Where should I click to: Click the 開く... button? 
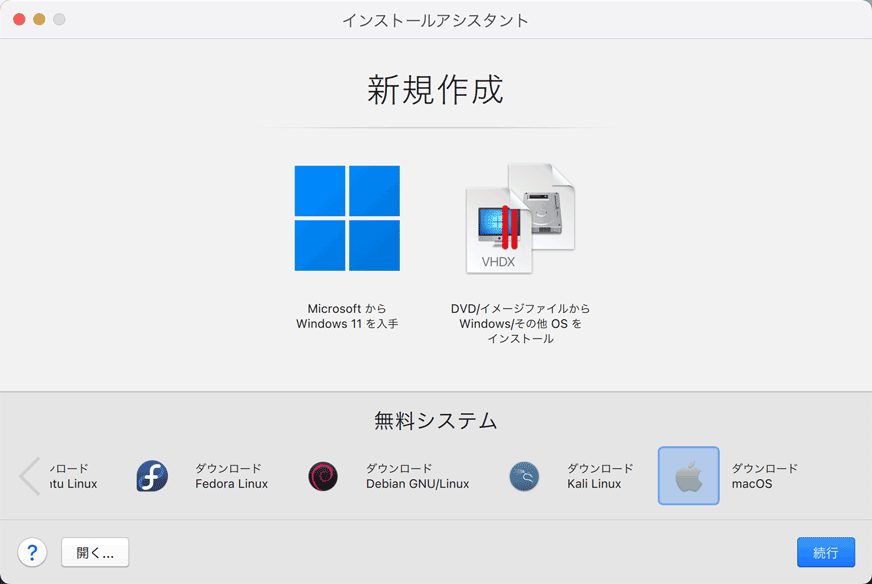click(x=95, y=552)
